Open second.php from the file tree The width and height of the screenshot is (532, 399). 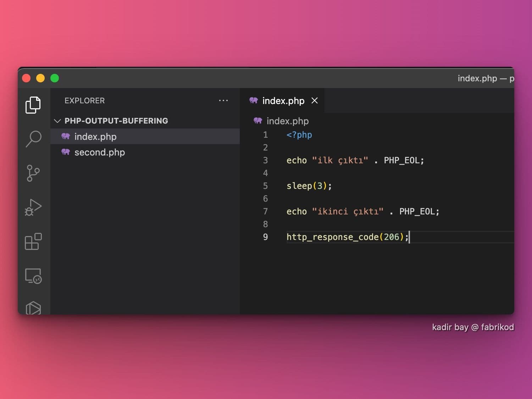99,152
